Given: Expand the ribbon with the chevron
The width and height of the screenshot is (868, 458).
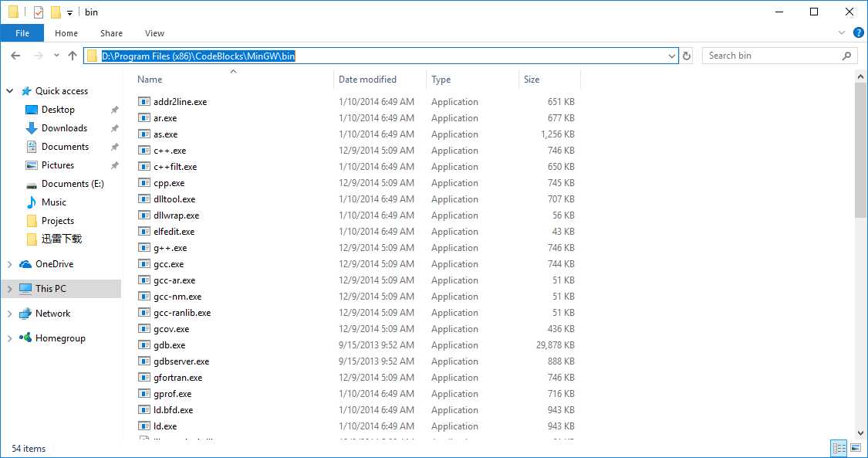Looking at the screenshot, I should coord(842,33).
